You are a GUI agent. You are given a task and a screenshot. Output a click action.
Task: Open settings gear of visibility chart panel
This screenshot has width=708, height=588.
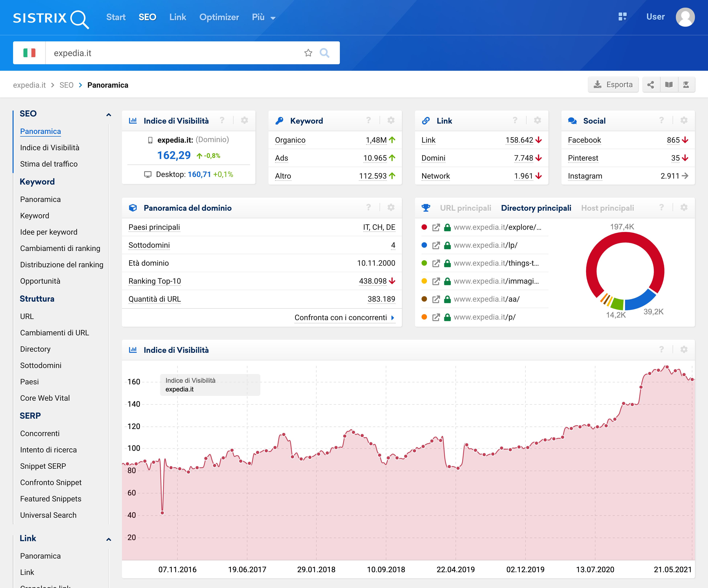click(684, 349)
